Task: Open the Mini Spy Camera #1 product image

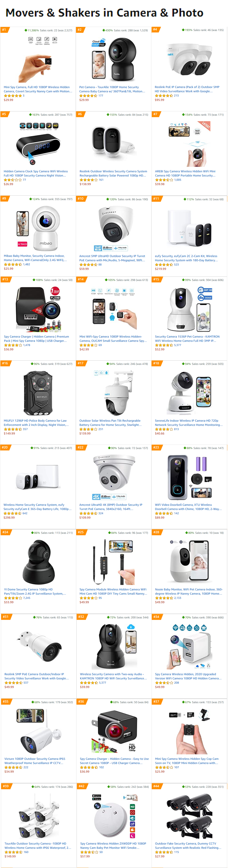Action: tap(38, 60)
